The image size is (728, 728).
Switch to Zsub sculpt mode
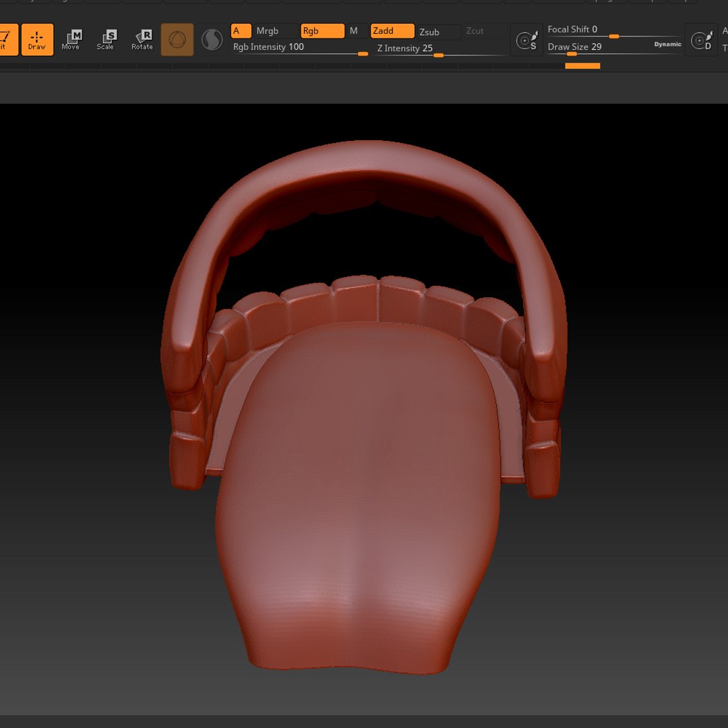(439, 32)
